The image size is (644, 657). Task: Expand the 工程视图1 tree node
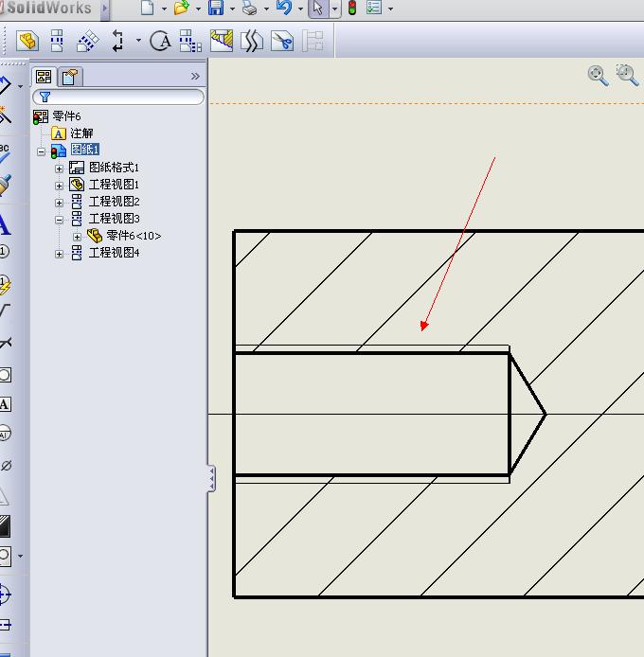click(x=59, y=186)
